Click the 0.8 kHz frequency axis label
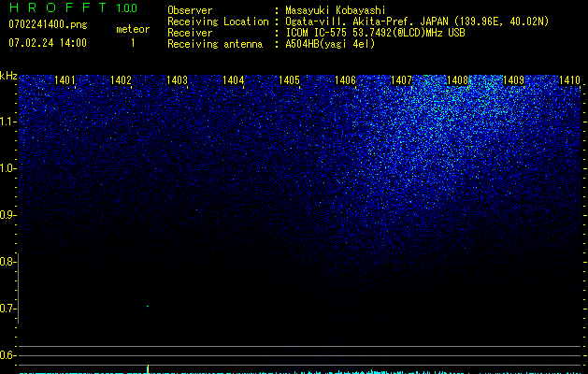This screenshot has width=588, height=374. pyautogui.click(x=7, y=262)
